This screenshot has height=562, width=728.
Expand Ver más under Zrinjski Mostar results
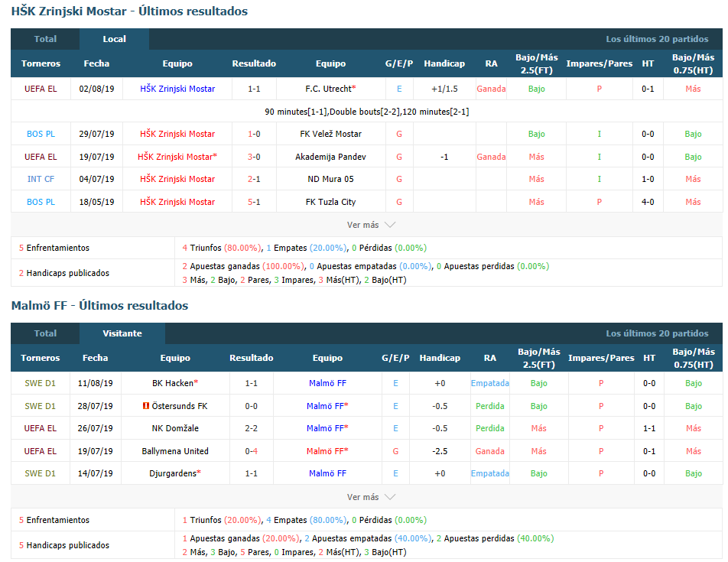(x=371, y=225)
